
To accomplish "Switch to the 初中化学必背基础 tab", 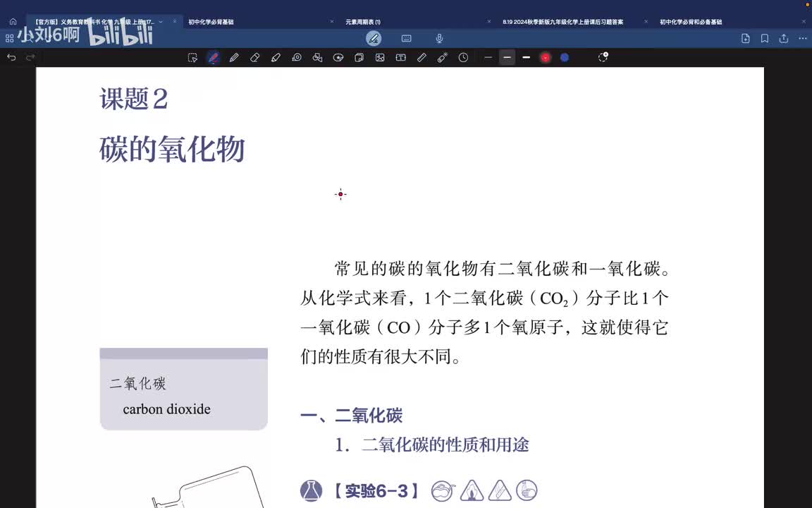I will click(x=211, y=22).
